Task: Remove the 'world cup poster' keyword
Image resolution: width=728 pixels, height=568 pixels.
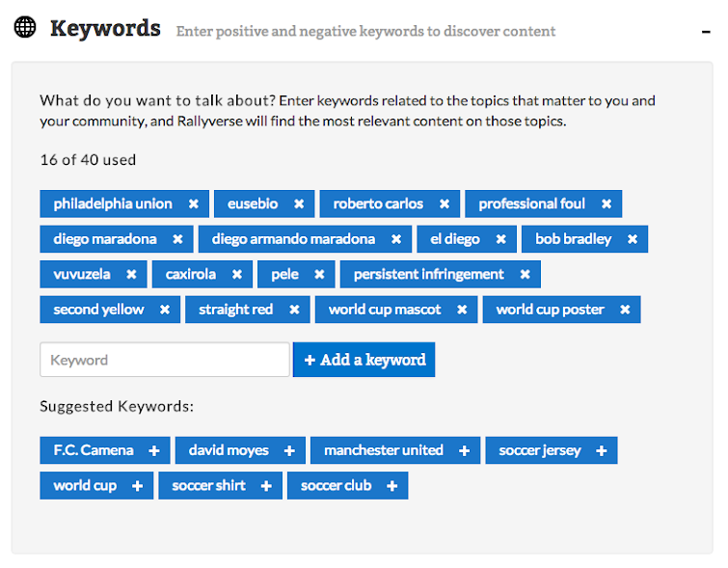Action: (x=625, y=310)
